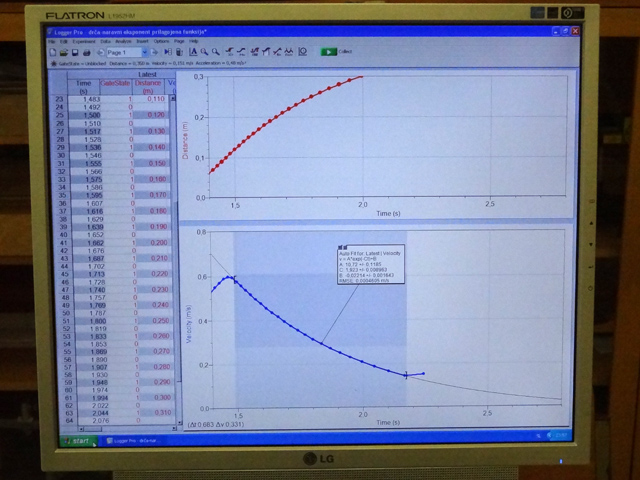Click time cell 1,483
The image size is (640, 480).
(92, 99)
